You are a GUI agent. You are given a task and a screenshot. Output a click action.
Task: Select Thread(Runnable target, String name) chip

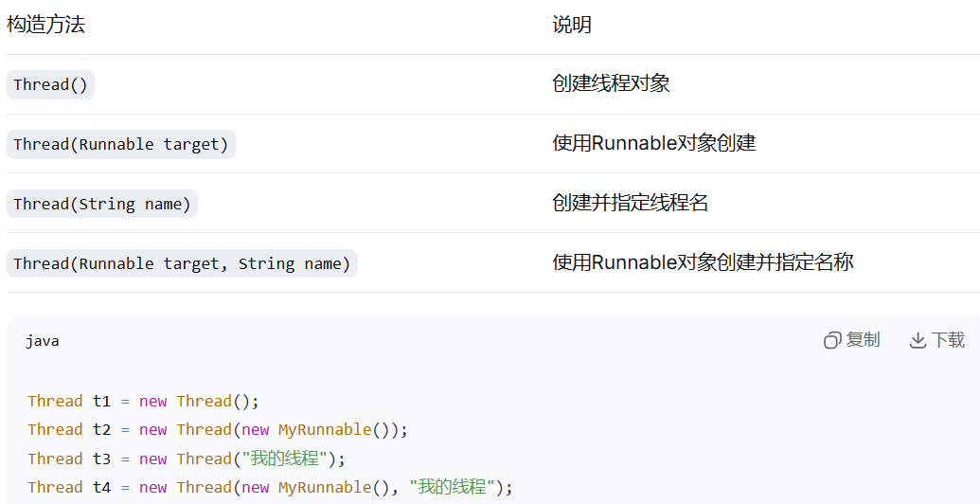click(x=182, y=263)
